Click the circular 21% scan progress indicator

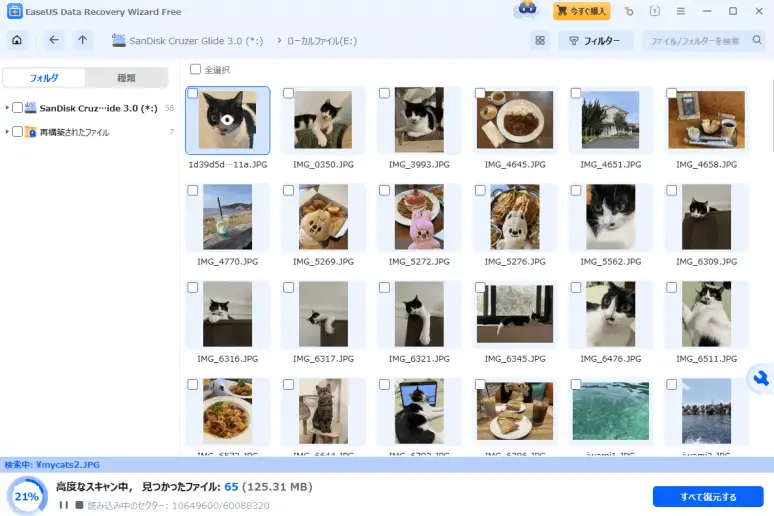click(27, 496)
